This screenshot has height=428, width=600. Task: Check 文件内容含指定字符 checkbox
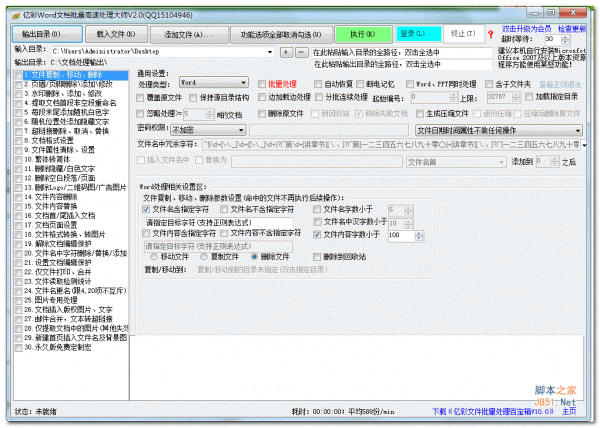[x=146, y=233]
